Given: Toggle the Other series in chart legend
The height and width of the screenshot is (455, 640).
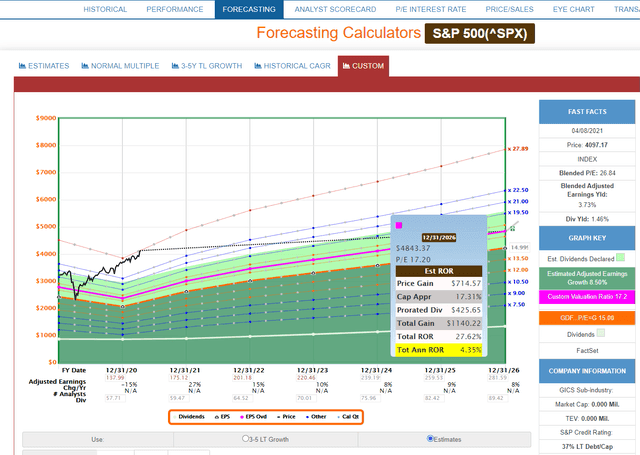Looking at the screenshot, I should coord(316,417).
